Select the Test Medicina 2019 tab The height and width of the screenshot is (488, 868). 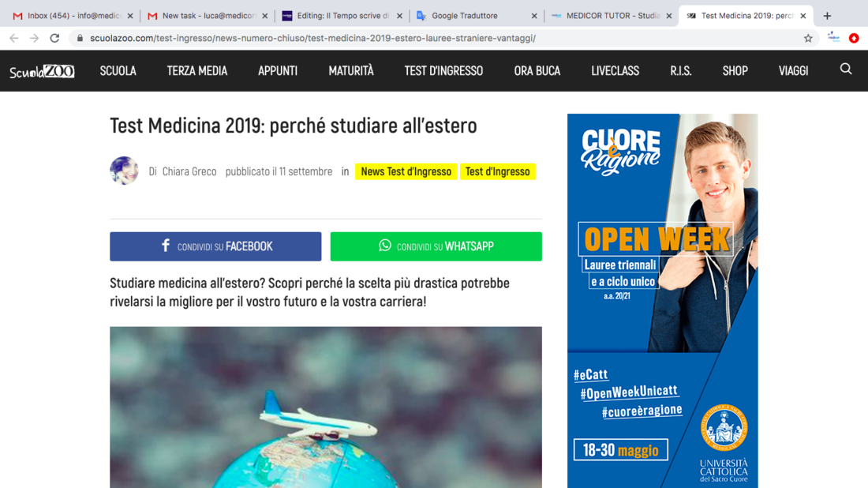coord(746,16)
